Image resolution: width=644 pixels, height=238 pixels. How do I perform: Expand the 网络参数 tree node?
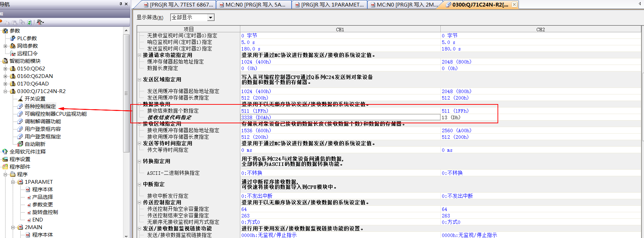click(5, 46)
